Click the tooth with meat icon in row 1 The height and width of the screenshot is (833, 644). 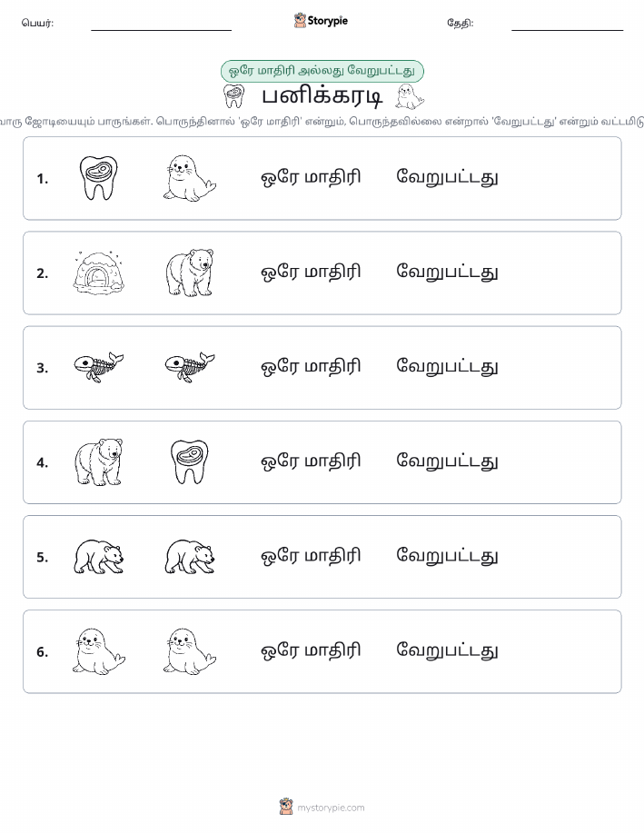(x=98, y=178)
